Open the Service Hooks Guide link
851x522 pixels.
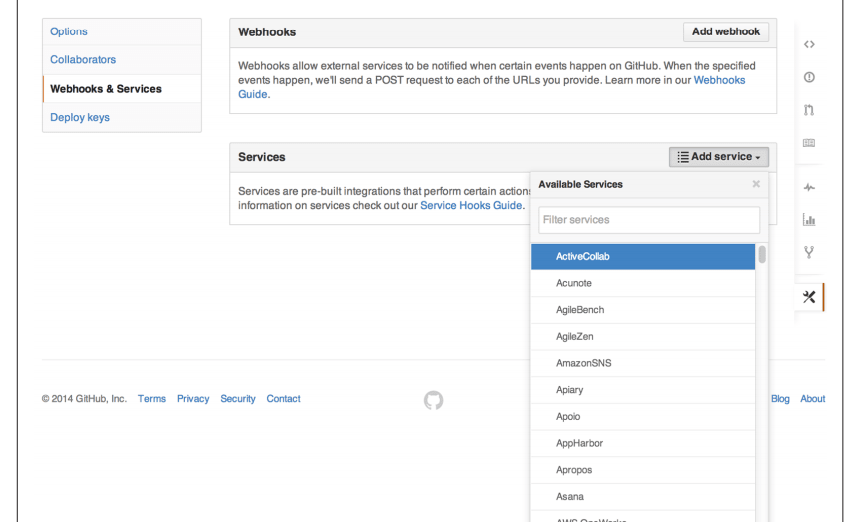click(x=471, y=206)
